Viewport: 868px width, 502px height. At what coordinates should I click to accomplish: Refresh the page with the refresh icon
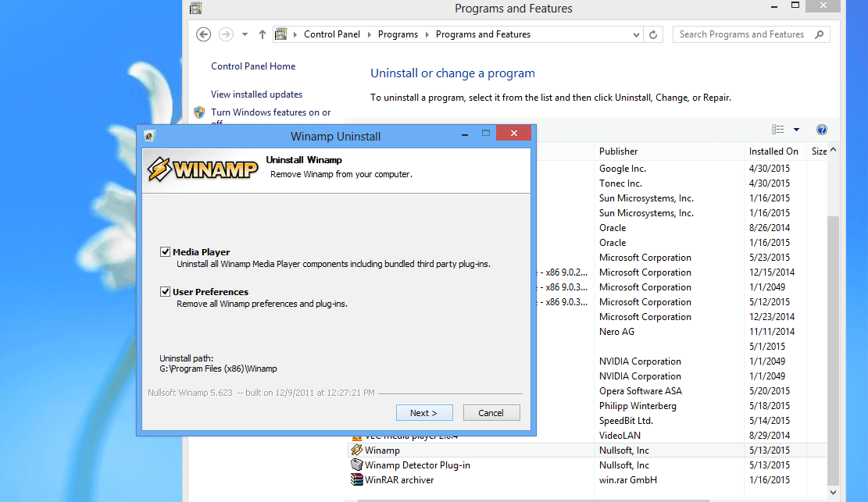[x=653, y=34]
